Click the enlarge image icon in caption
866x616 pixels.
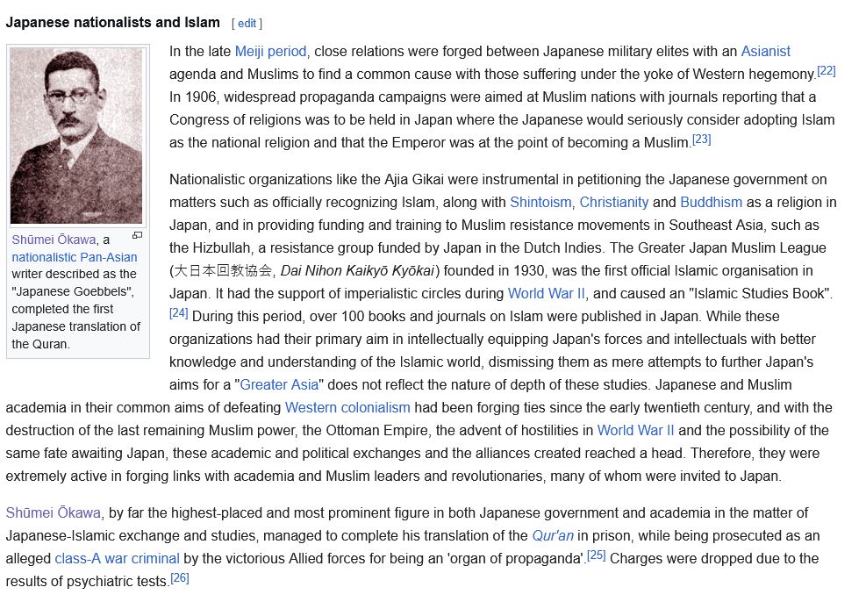pyautogui.click(x=138, y=236)
